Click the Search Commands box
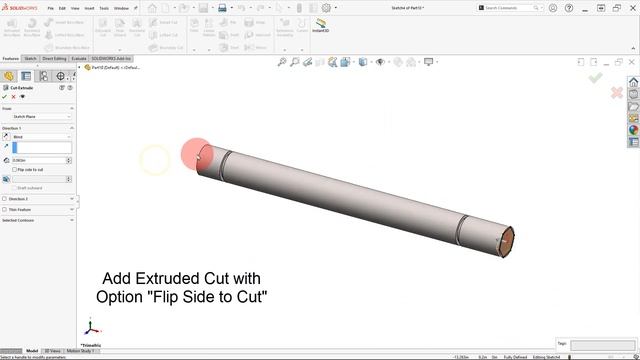The height and width of the screenshot is (360, 640). point(509,8)
